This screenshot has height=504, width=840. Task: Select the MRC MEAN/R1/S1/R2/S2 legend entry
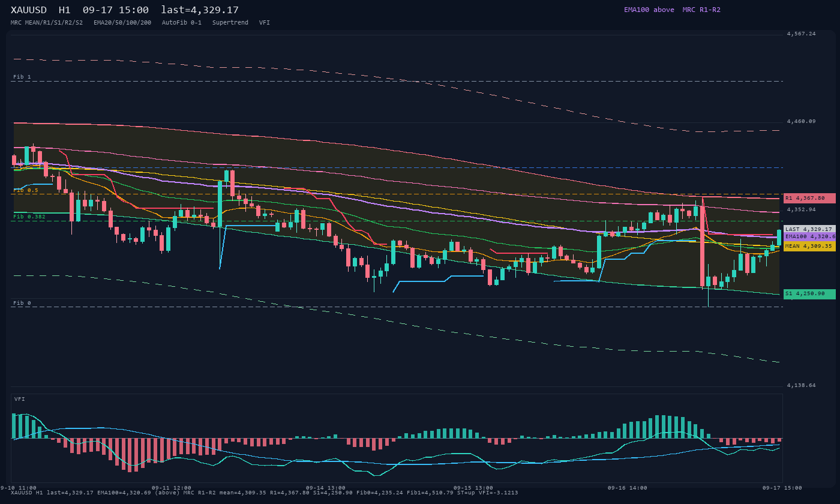47,23
